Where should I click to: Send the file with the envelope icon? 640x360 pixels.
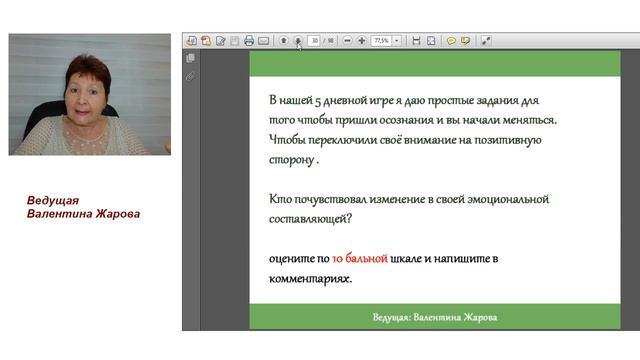263,40
